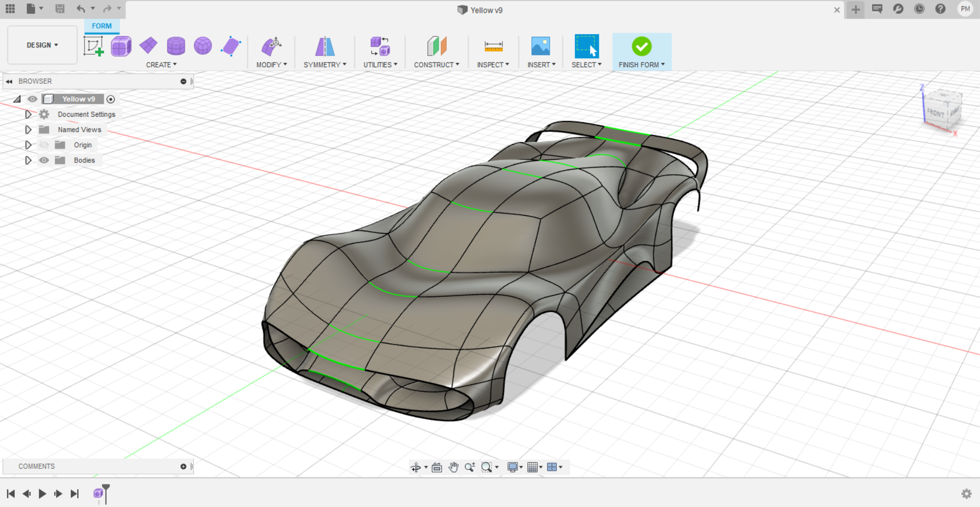Viewport: 980px width, 507px height.
Task: Open the Orbit navigation tool
Action: click(416, 467)
